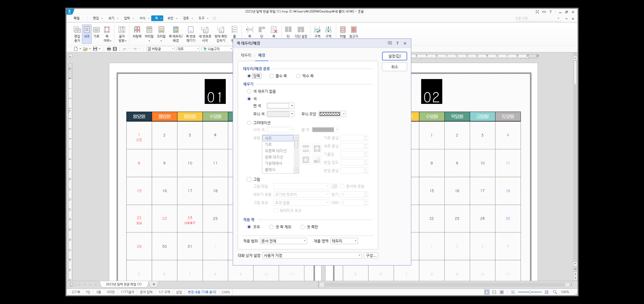Image resolution: width=644 pixels, height=304 pixels.
Task: Open the 무늬 모양 pattern dropdown
Action: 343,114
